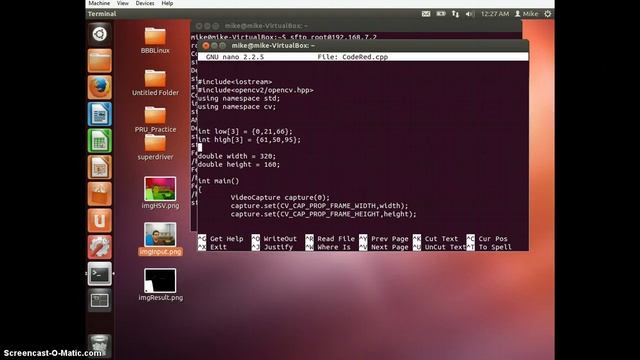
Task: Open System Settings launcher icon
Action: click(100, 247)
